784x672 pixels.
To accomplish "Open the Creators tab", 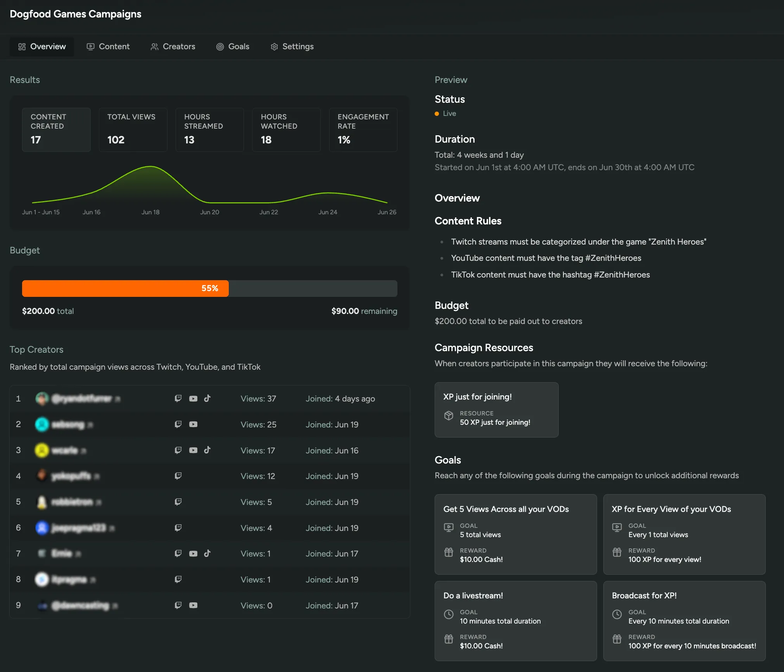I will [173, 47].
